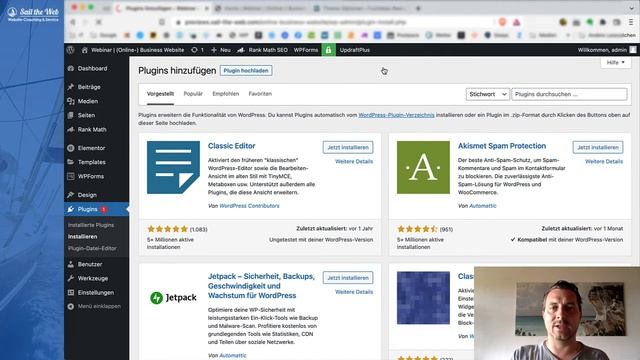This screenshot has width=640, height=360.
Task: Click the Classic Editor plugin icon
Action: 173,167
